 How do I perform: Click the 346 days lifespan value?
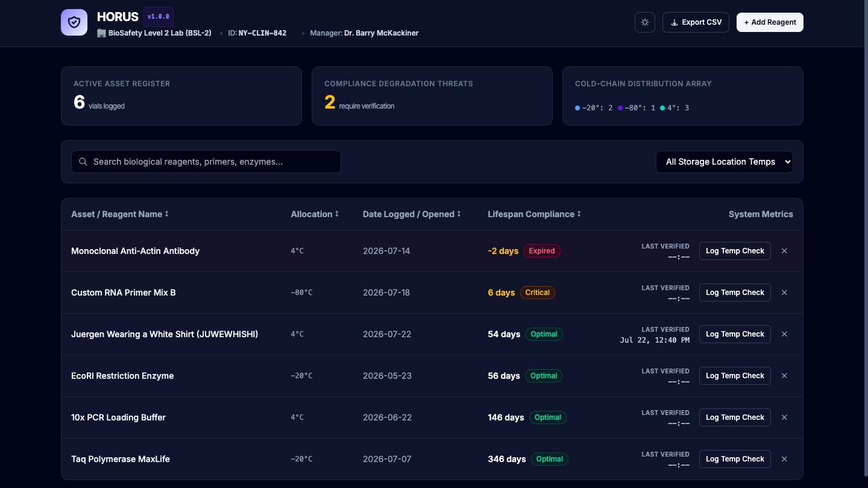tap(507, 459)
